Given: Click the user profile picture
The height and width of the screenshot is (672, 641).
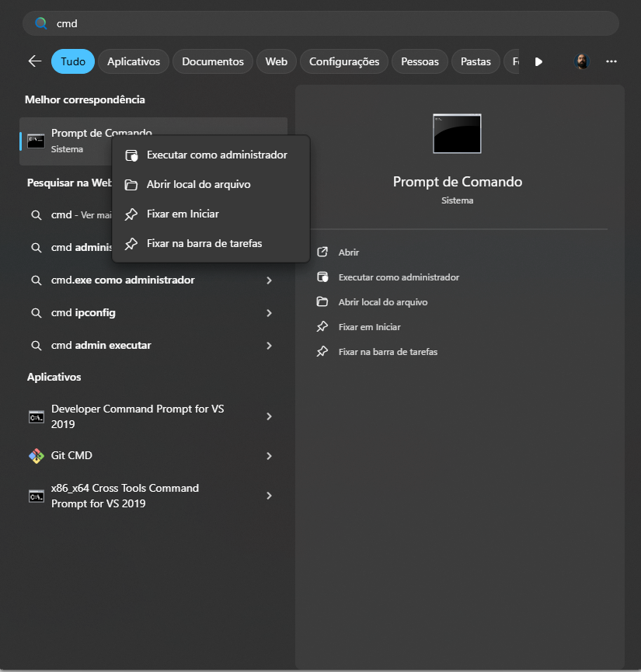Looking at the screenshot, I should tap(582, 61).
